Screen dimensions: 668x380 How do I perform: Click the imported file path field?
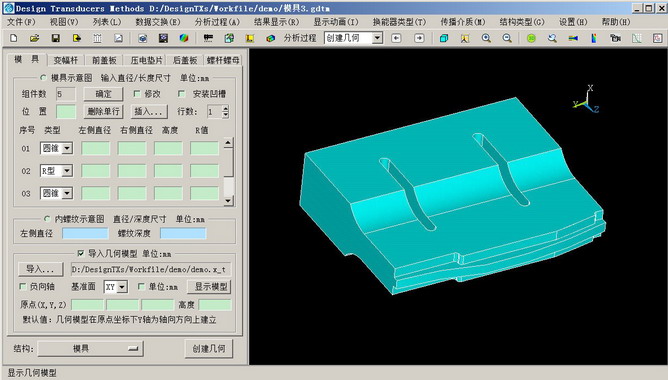tap(151, 269)
